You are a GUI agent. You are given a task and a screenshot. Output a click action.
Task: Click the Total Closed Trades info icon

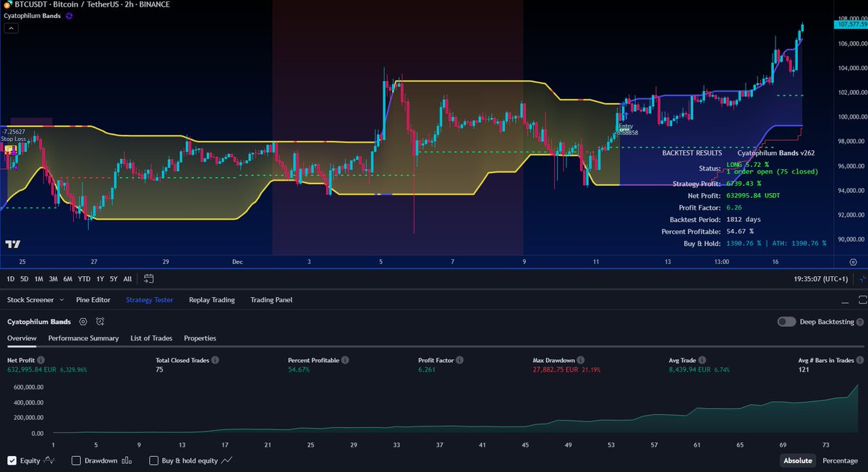click(x=215, y=359)
